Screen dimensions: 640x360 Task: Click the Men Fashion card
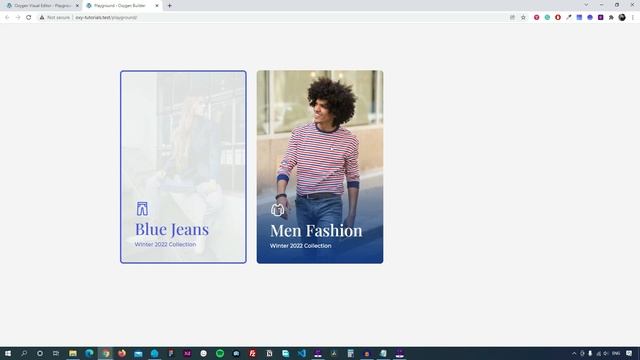[320, 167]
